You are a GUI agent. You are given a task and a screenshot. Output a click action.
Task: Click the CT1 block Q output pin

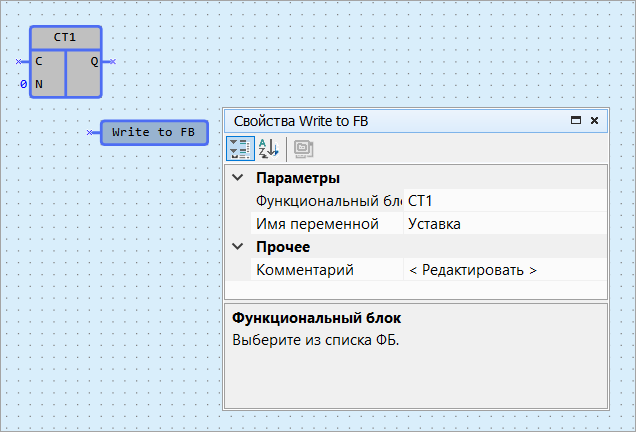pyautogui.click(x=111, y=62)
